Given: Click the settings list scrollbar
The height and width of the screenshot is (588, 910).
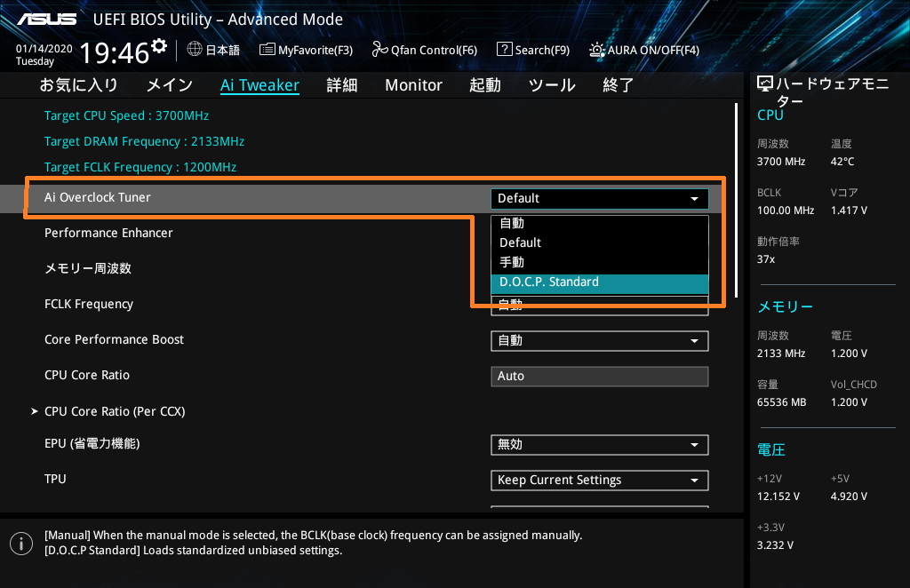Looking at the screenshot, I should click(736, 200).
